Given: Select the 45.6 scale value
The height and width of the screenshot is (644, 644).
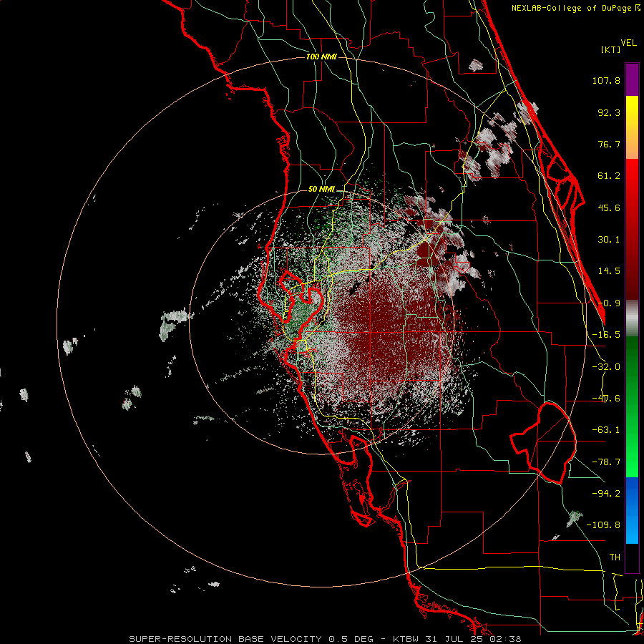Looking at the screenshot, I should click(x=609, y=208).
